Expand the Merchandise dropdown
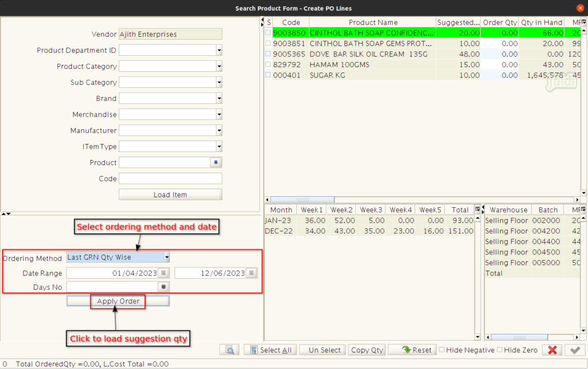Viewport: 588px width, 369px height. tap(219, 114)
